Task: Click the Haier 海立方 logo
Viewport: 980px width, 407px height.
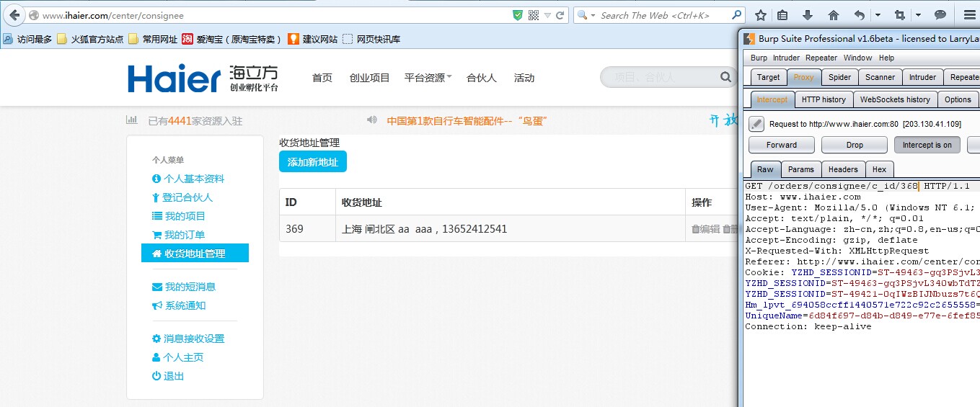Action: point(203,79)
